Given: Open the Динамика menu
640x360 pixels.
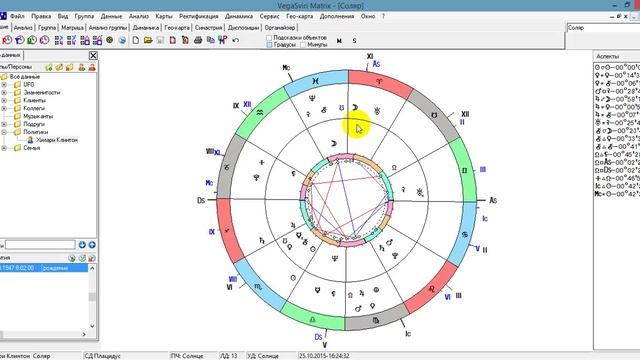Looking at the screenshot, I should tap(239, 16).
